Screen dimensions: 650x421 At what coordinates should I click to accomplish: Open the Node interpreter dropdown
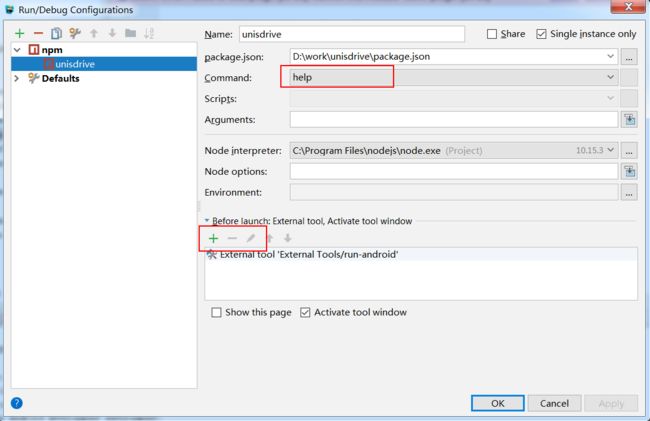tap(610, 150)
